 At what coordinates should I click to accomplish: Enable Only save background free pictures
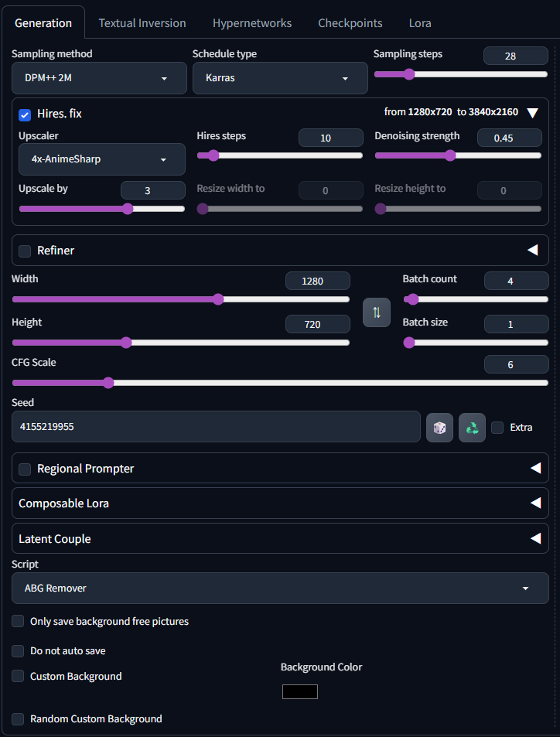(x=18, y=621)
